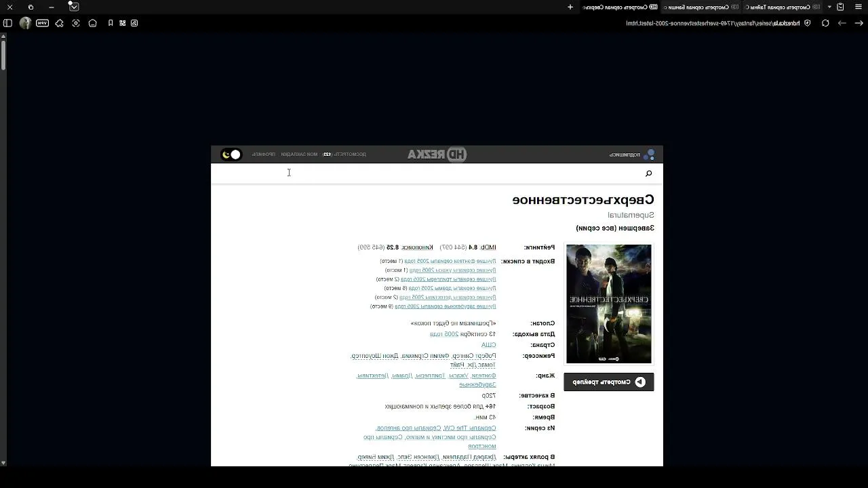The image size is (868, 488).
Task: Open the 'Сериалы про ангелов' collection link
Action: [x=408, y=428]
